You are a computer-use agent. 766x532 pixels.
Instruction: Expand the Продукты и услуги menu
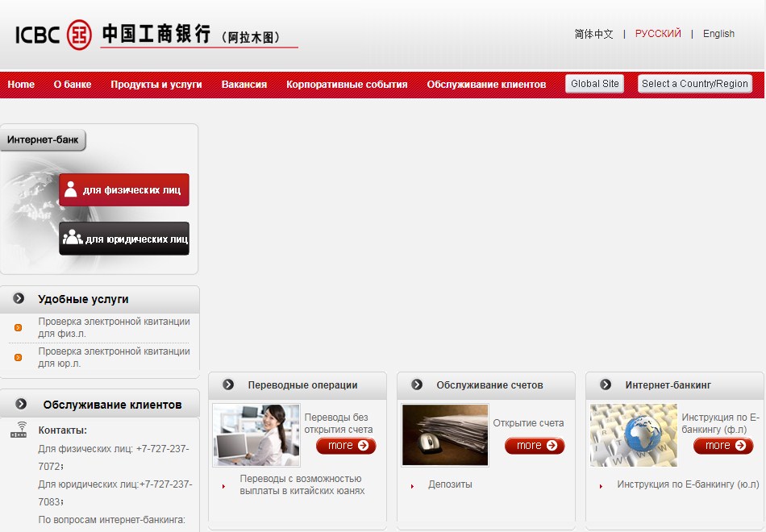click(156, 85)
